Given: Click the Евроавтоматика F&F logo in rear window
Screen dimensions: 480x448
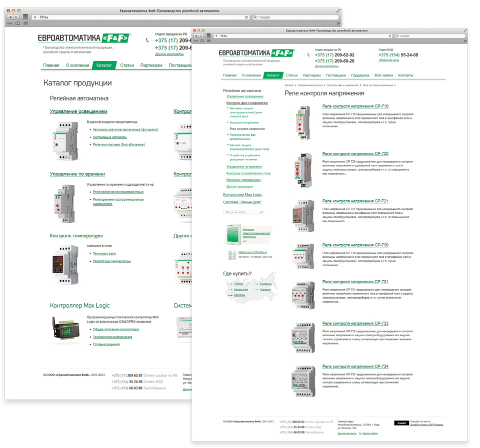Looking at the screenshot, I should click(84, 38).
